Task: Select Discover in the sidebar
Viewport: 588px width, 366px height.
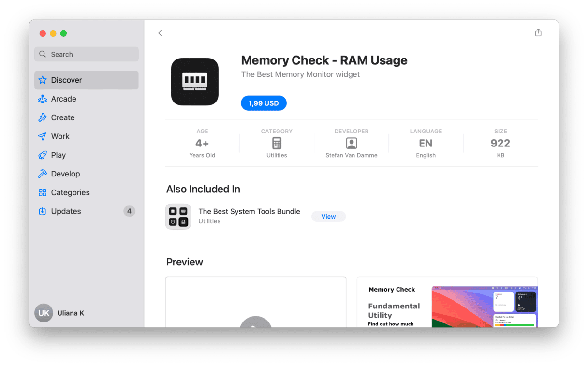Action: click(87, 80)
